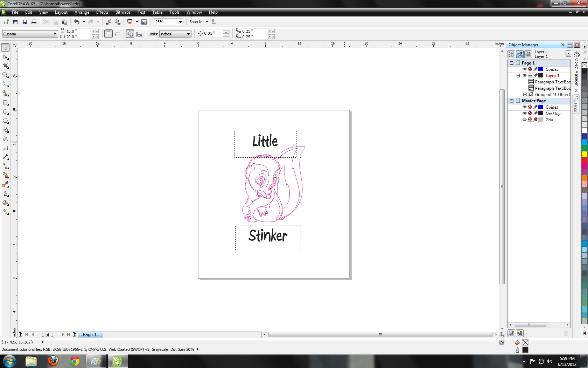Collapse the Layer 1 tree node

pyautogui.click(x=518, y=75)
